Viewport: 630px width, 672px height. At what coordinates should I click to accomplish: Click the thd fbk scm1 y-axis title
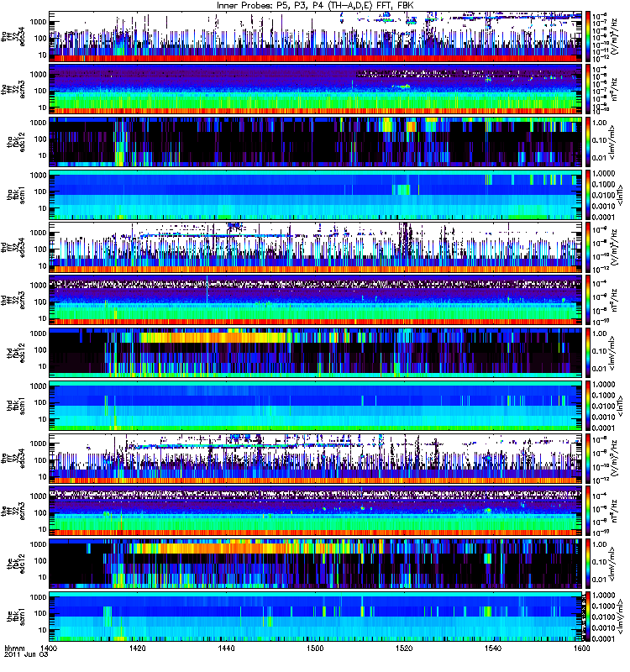pyautogui.click(x=16, y=406)
